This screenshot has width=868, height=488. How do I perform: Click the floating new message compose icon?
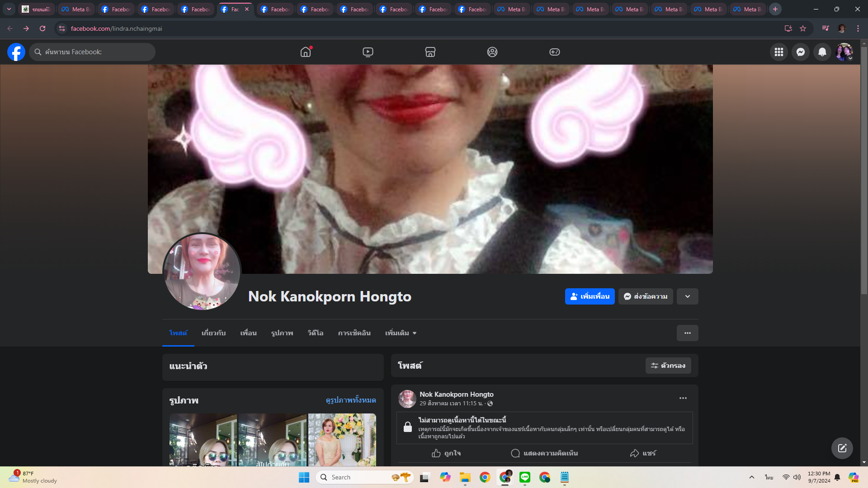(x=842, y=448)
